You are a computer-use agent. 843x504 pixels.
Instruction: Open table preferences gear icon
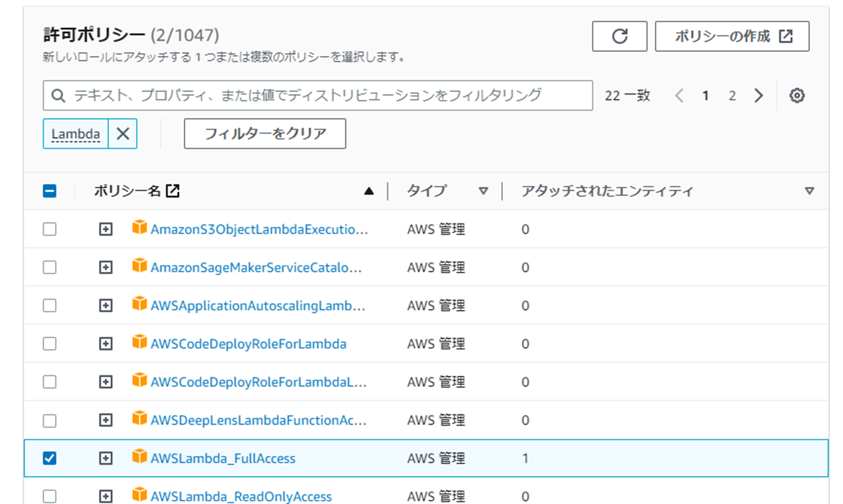click(797, 96)
